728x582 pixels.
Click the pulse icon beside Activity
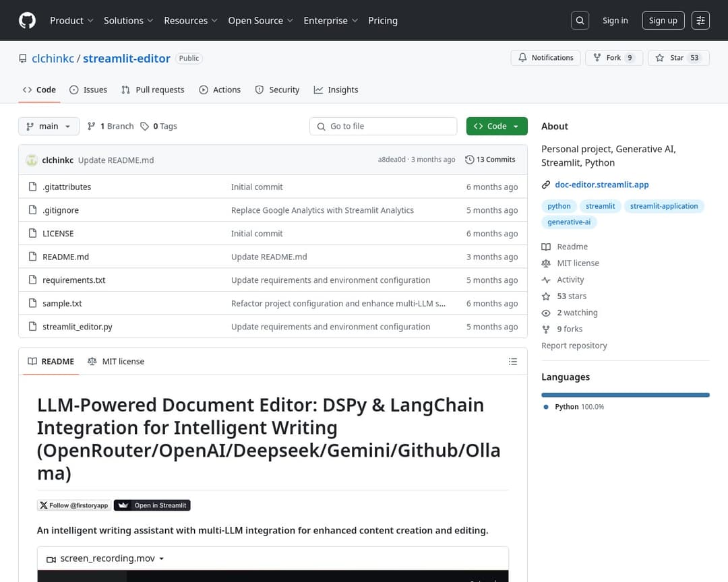pyautogui.click(x=546, y=280)
